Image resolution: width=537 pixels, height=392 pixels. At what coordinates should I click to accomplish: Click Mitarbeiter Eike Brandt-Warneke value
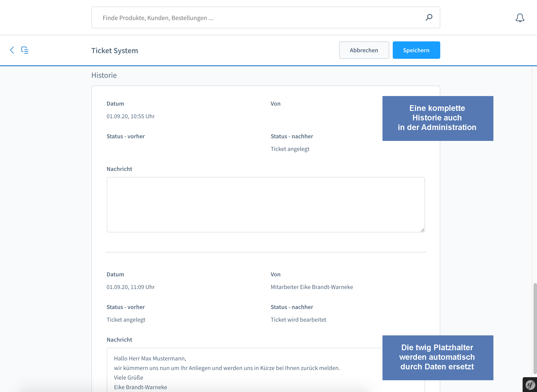tap(312, 287)
